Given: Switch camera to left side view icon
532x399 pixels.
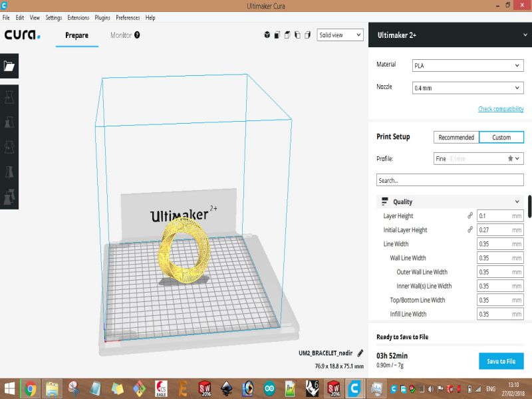Looking at the screenshot, I should point(297,35).
